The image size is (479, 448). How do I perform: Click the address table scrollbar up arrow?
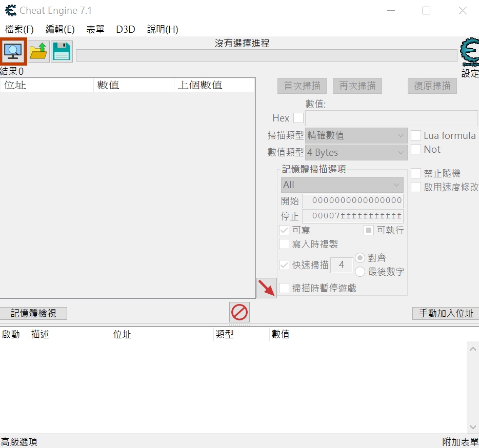(x=473, y=349)
